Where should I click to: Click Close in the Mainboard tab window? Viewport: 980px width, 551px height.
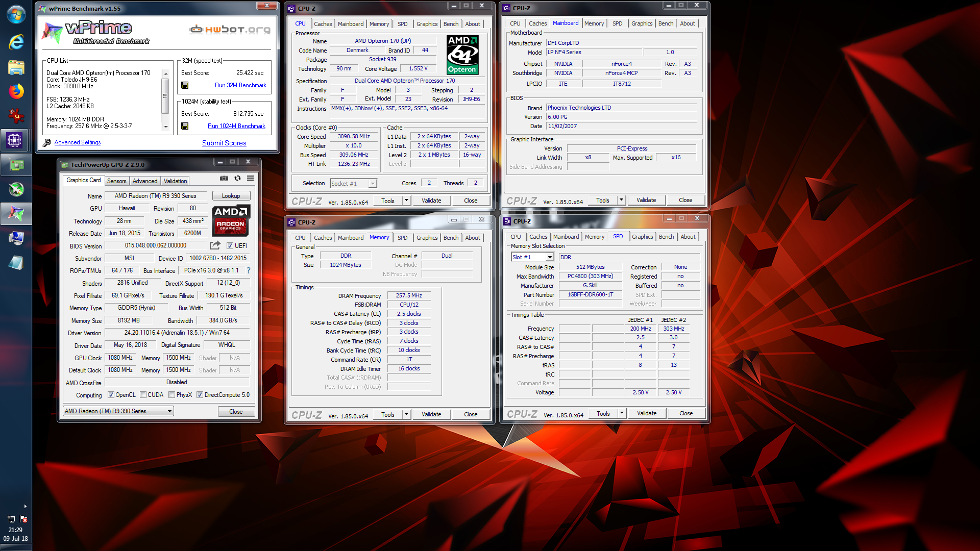685,200
